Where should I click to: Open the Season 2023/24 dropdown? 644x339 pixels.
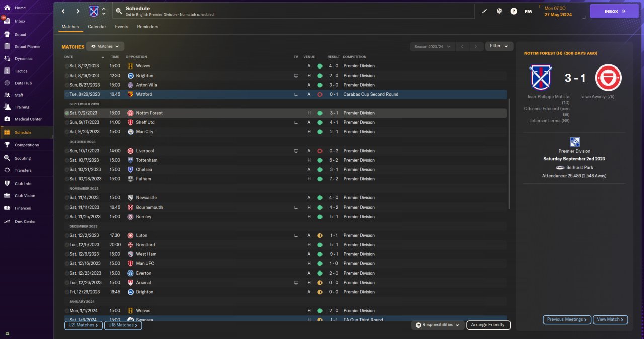click(432, 46)
